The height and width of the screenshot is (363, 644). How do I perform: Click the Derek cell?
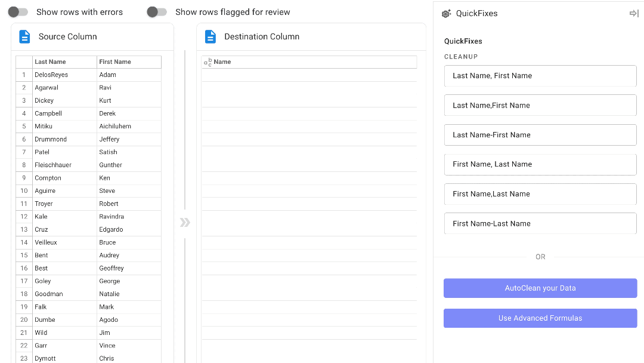pyautogui.click(x=129, y=113)
